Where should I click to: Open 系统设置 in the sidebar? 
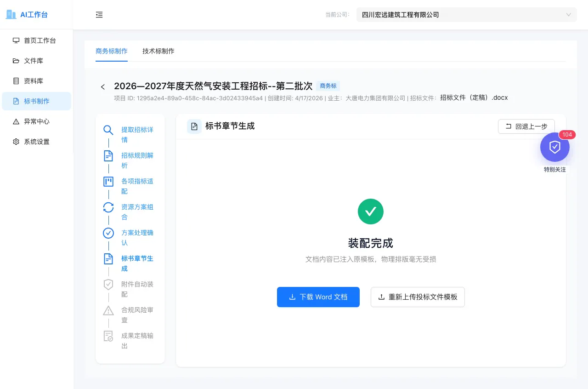pos(37,142)
